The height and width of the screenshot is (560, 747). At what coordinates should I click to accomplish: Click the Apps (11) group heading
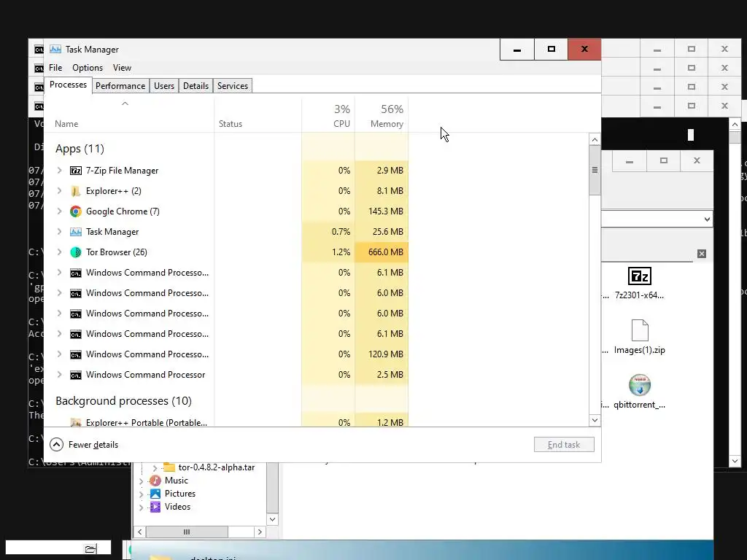(80, 149)
